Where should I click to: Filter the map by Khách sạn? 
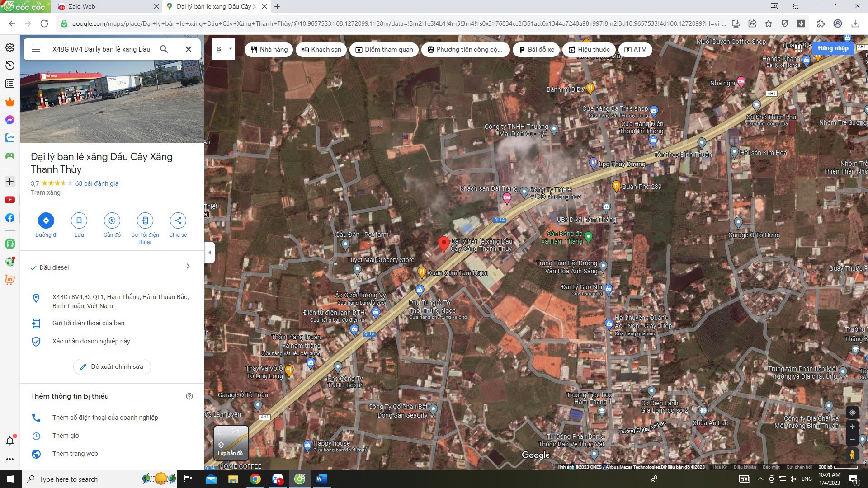click(321, 50)
